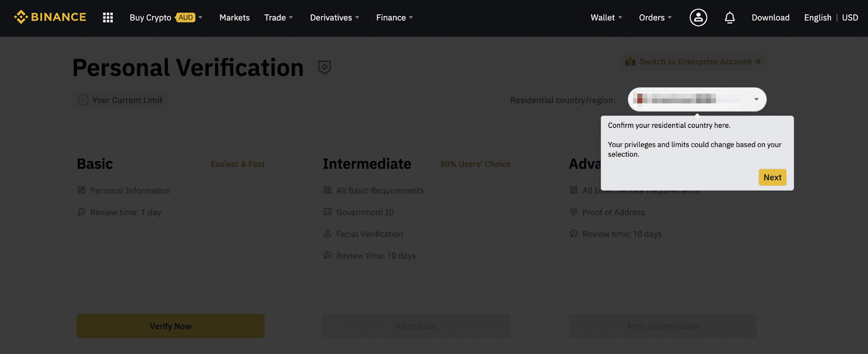Open the residential country dropdown
This screenshot has width=868, height=354.
tap(697, 99)
